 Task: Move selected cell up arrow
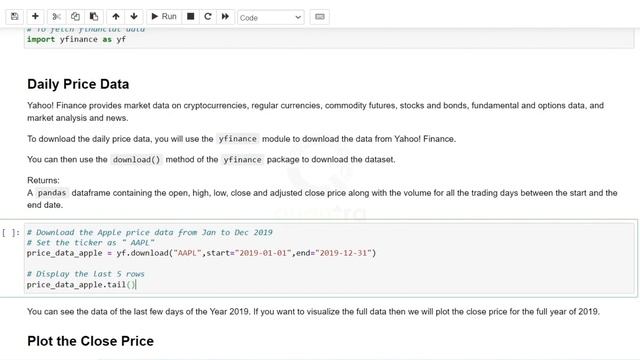[x=116, y=17]
